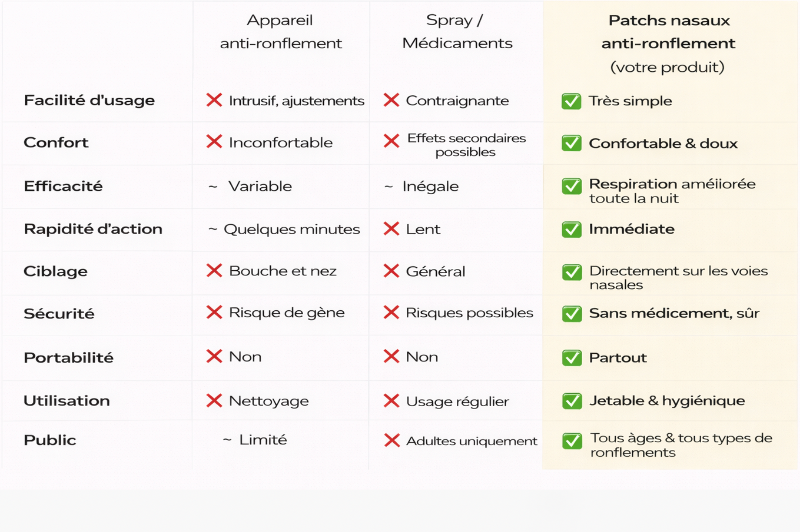This screenshot has width=800, height=532.
Task: Click the Patchs nasaux anti-ronflement heading
Action: (x=668, y=32)
